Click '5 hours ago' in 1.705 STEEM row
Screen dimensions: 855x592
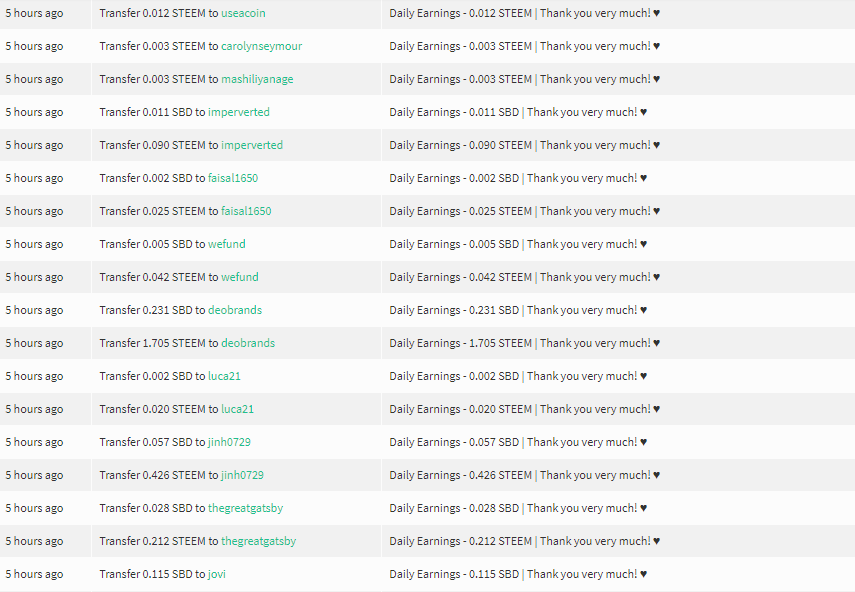[x=34, y=343]
